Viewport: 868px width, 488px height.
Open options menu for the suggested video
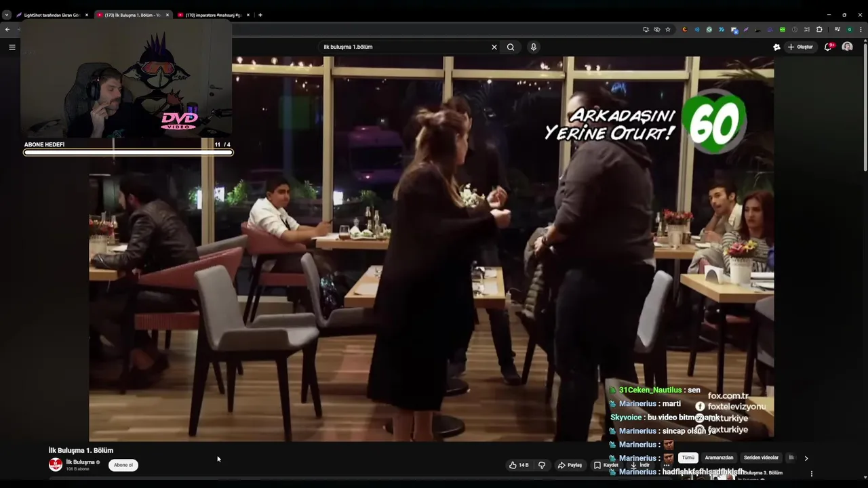[x=812, y=474]
